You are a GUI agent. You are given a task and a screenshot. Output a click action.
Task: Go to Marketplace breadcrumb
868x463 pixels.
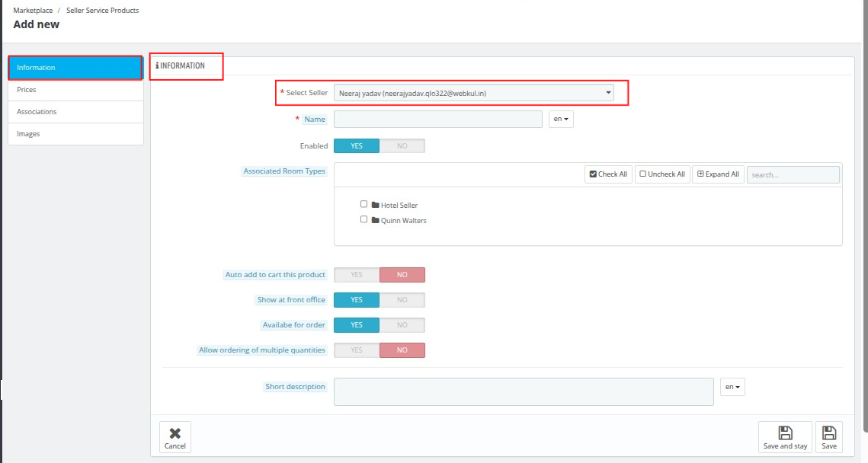coord(34,11)
